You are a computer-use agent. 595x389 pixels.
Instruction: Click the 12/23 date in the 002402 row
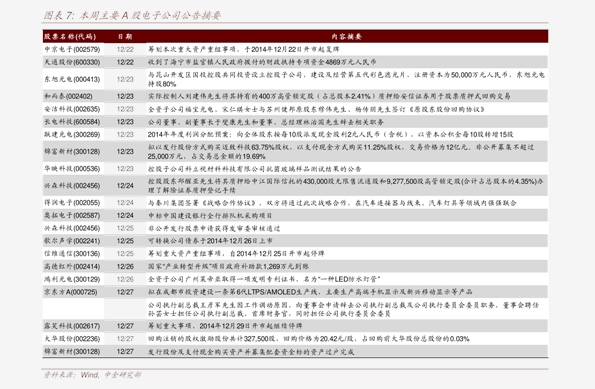coord(125,96)
